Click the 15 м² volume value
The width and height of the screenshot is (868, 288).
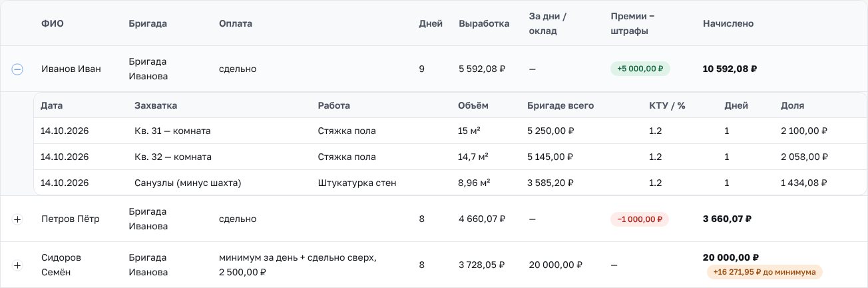pos(469,131)
